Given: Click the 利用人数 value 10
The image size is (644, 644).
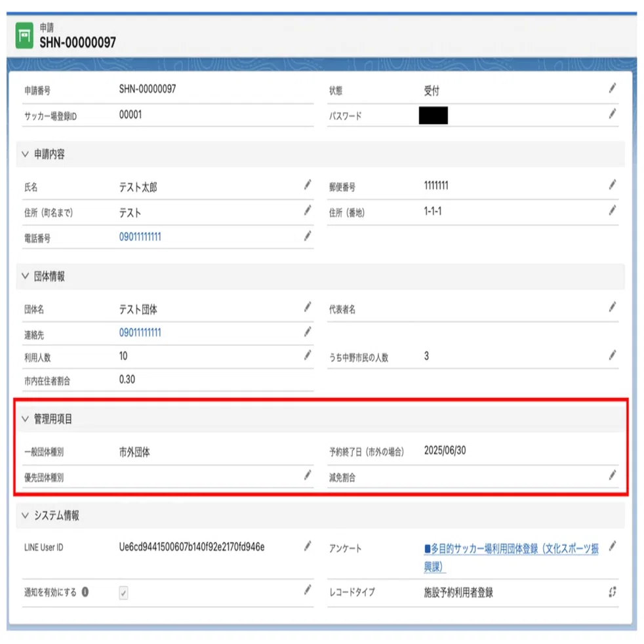Looking at the screenshot, I should pyautogui.click(x=123, y=356).
